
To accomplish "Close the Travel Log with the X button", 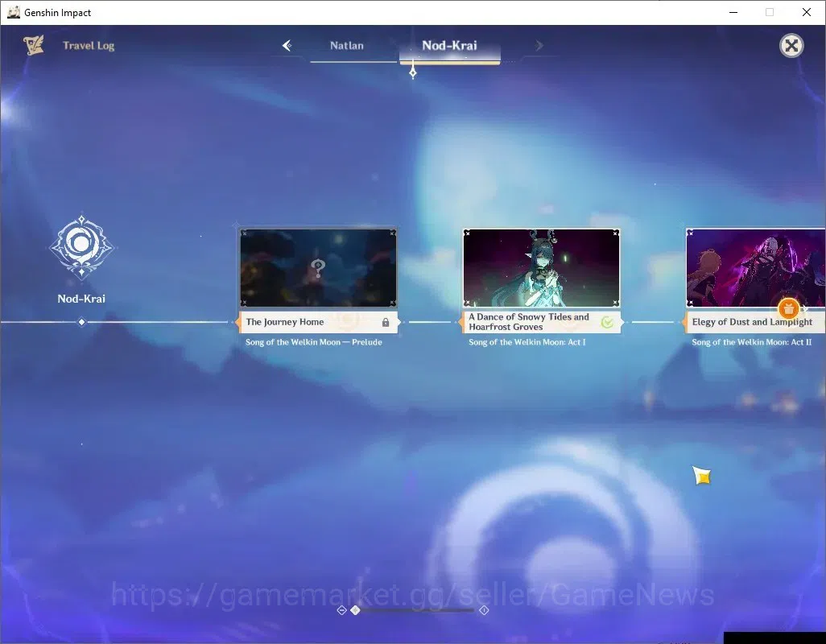I will coord(791,46).
